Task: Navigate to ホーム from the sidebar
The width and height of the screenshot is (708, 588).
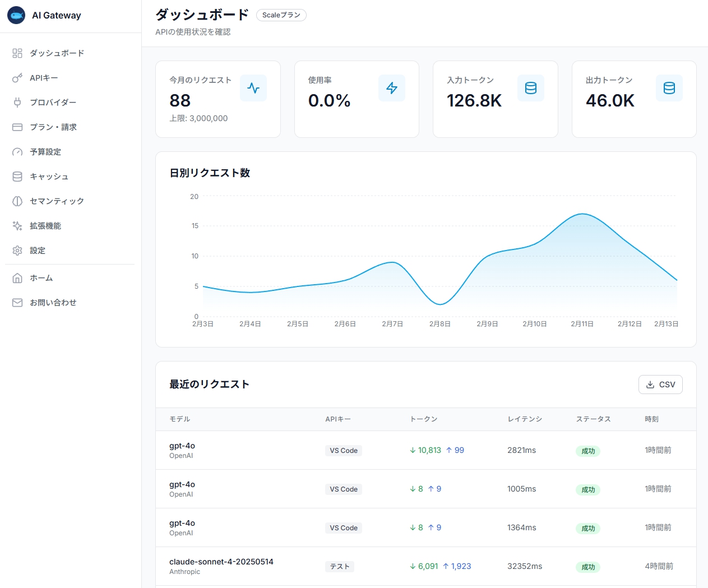Action: coord(40,277)
